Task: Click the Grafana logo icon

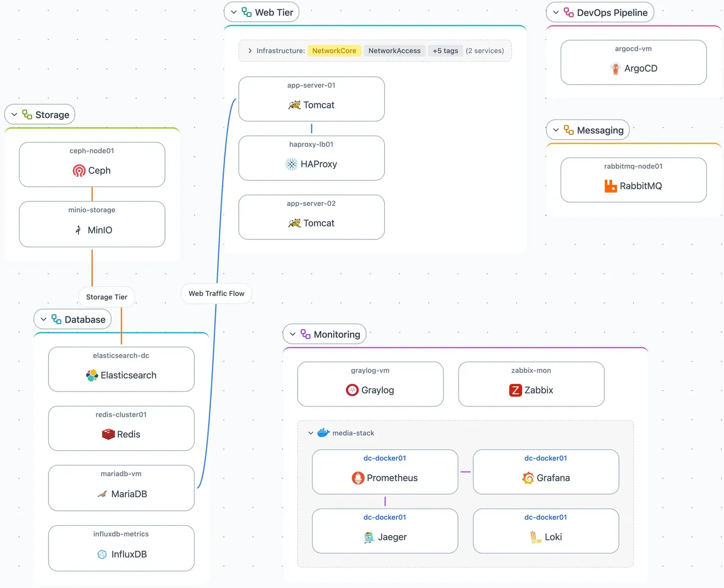Action: coord(528,478)
